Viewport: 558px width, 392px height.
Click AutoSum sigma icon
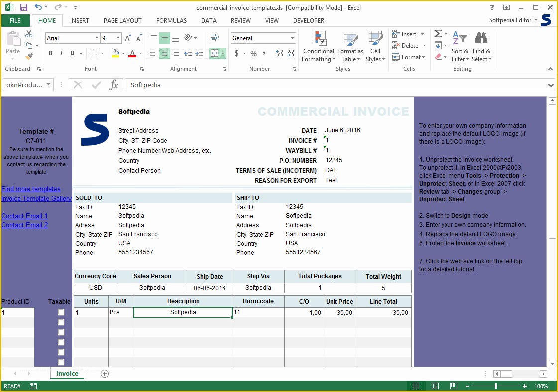tap(438, 34)
